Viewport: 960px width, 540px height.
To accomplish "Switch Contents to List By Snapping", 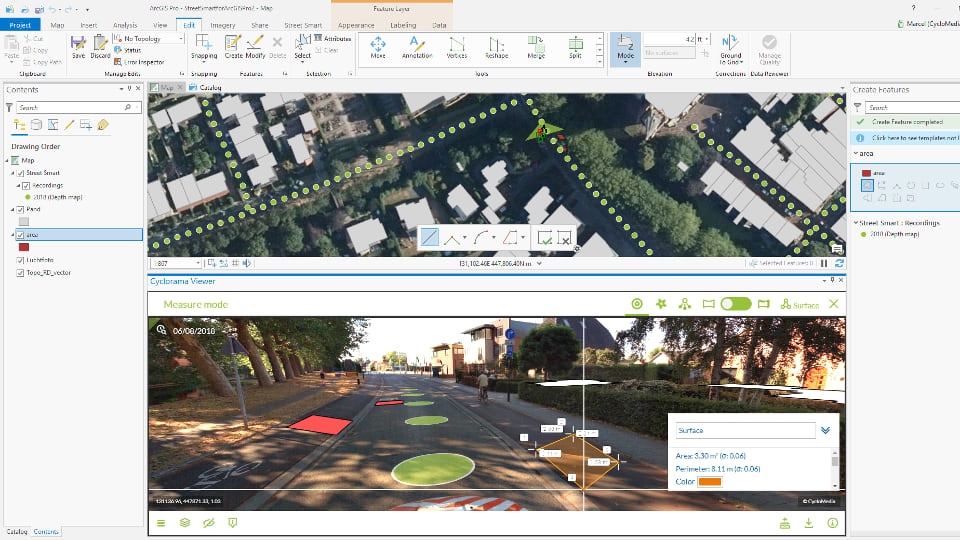I will (86, 125).
